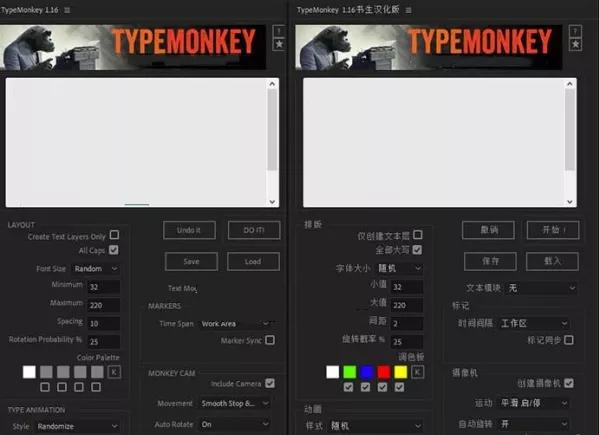Click the 开始！ button
The height and width of the screenshot is (435, 599).
(553, 230)
